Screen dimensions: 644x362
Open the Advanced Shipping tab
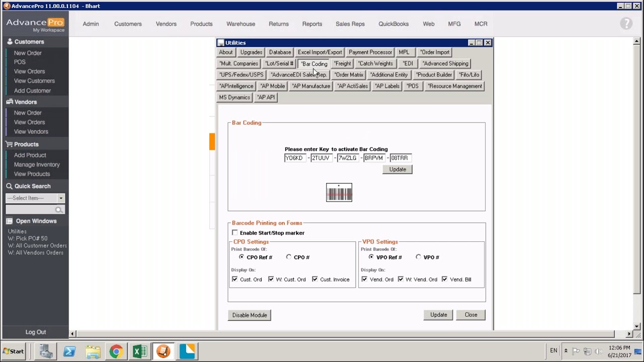point(445,63)
